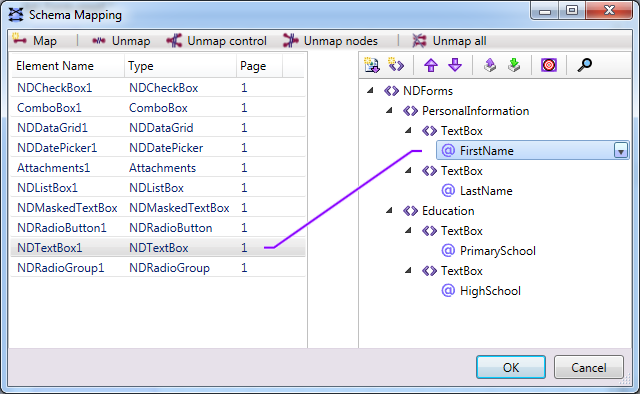Click the red target icon
Screen dimensions: 640x394
pos(549,65)
